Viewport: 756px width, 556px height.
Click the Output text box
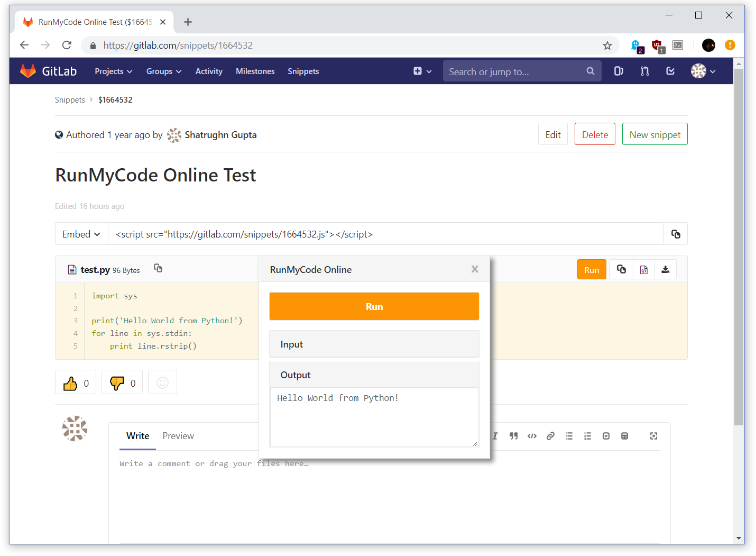374,417
